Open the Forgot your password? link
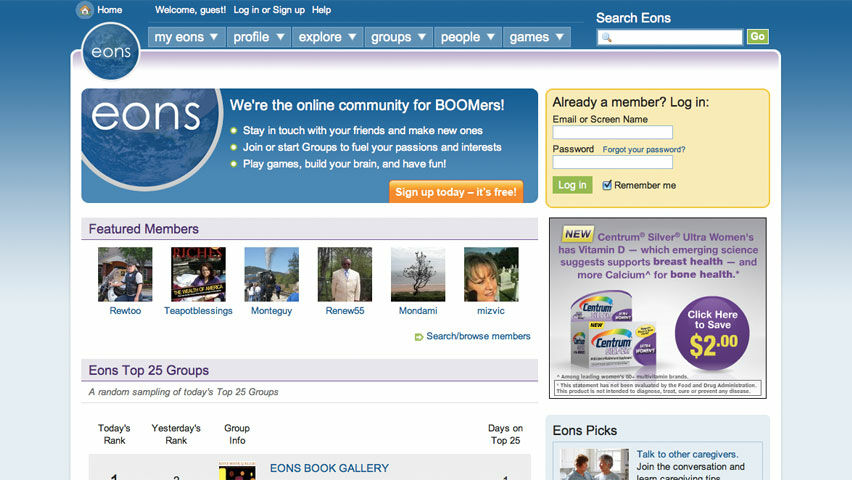Screen dimensions: 852x480 click(643, 149)
